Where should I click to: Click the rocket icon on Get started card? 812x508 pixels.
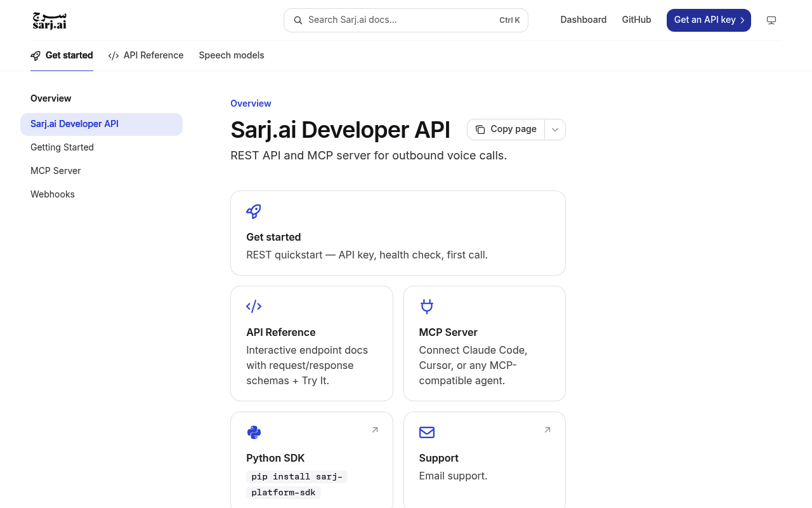[x=254, y=211]
